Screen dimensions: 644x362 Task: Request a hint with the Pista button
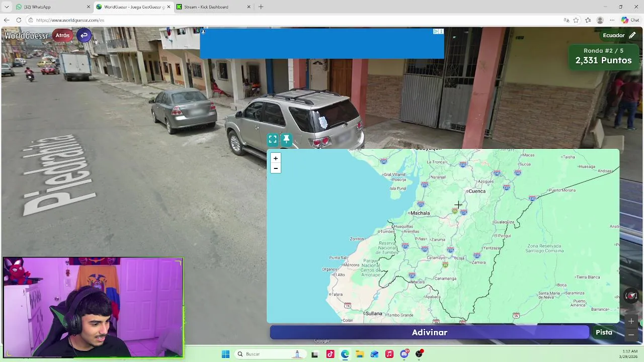pos(604,332)
